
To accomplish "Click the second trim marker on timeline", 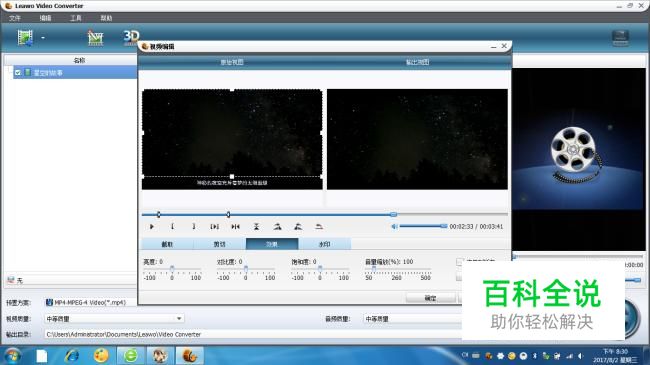I will tap(228, 214).
